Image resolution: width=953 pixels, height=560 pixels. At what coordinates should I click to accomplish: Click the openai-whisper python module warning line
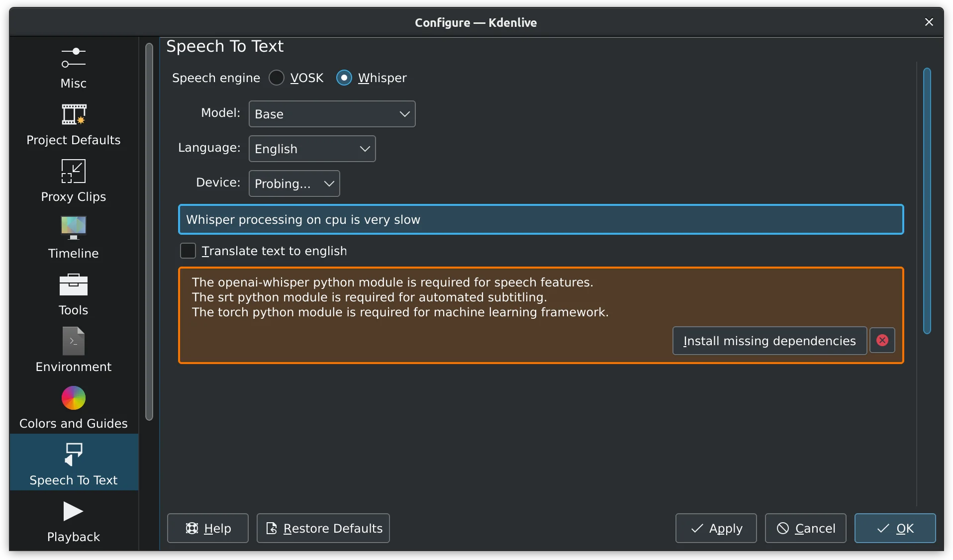[x=392, y=282]
